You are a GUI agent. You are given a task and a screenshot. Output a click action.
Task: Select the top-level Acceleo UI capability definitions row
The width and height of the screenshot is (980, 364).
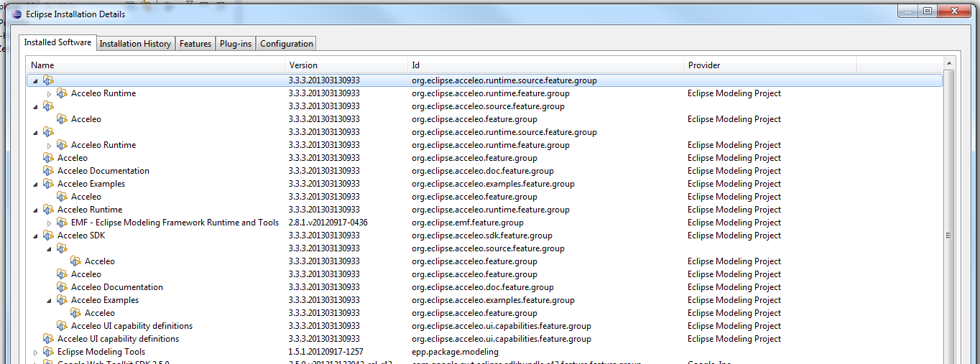tap(485, 339)
